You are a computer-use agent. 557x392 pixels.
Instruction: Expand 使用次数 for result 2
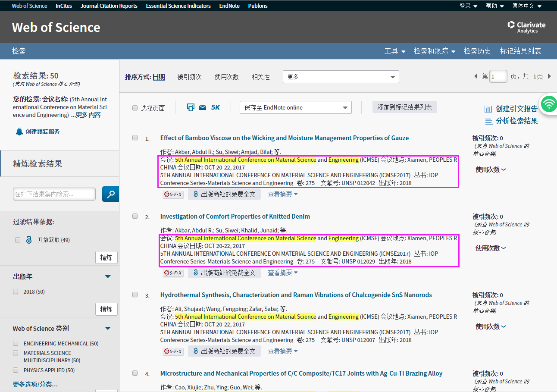coord(491,248)
